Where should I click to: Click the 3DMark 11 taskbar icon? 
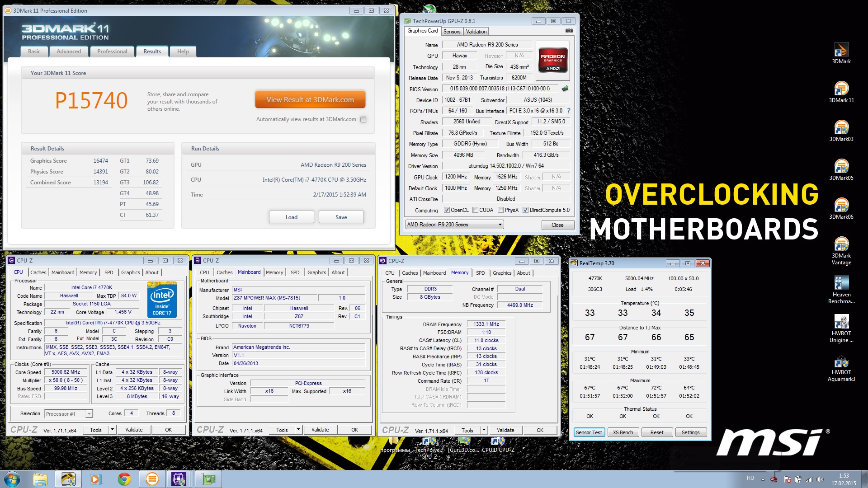(152, 479)
